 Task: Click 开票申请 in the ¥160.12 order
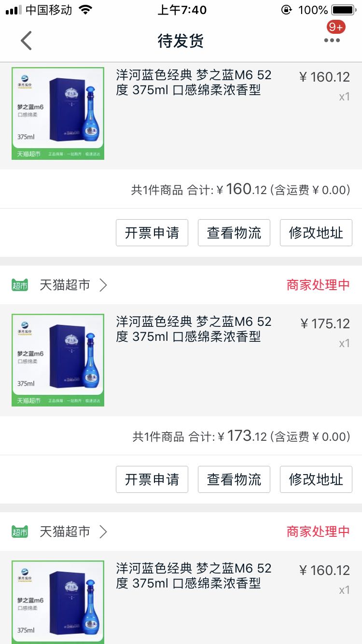click(x=152, y=233)
